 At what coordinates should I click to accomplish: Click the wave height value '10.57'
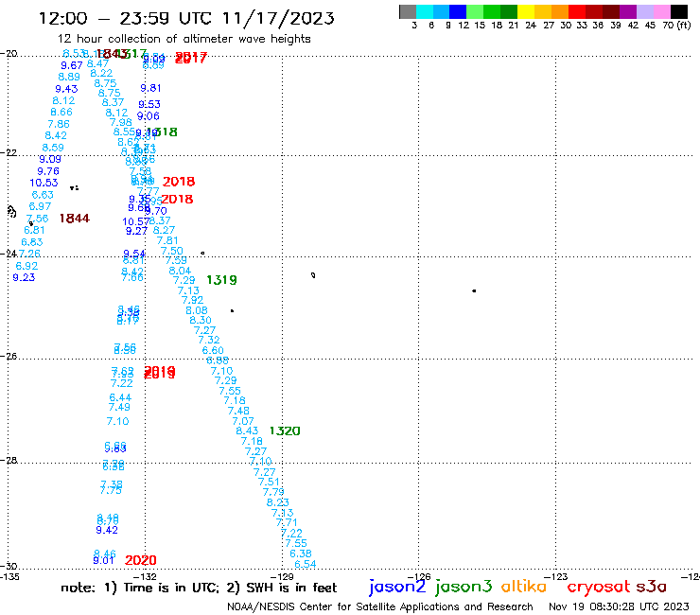pyautogui.click(x=136, y=221)
